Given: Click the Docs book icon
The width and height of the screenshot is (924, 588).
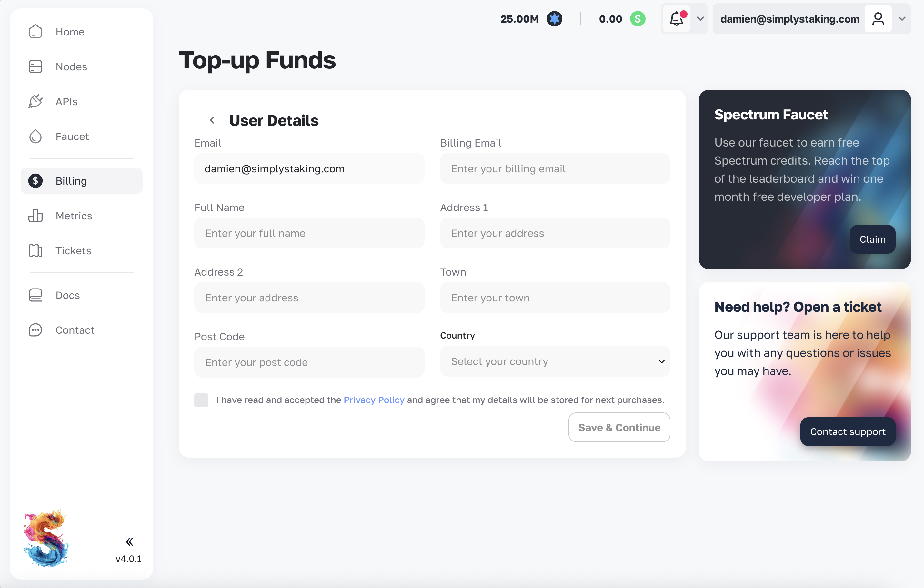Looking at the screenshot, I should pos(35,295).
